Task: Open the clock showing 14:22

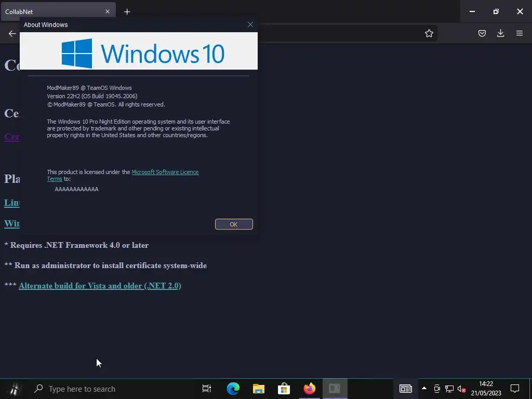Action: (486, 389)
